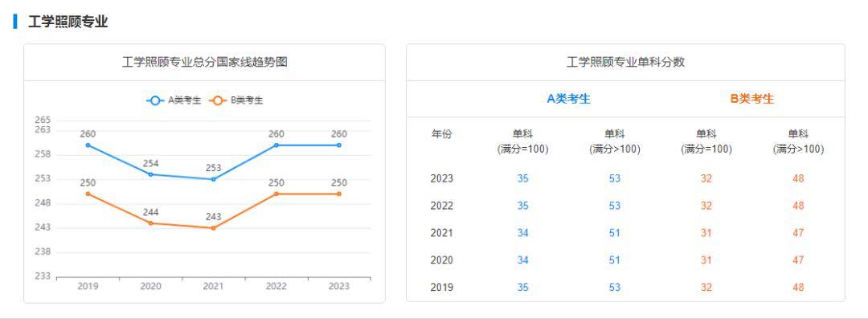The width and height of the screenshot is (868, 319).
Task: Click the 2020 orange data point labeled 244
Action: coord(150,223)
